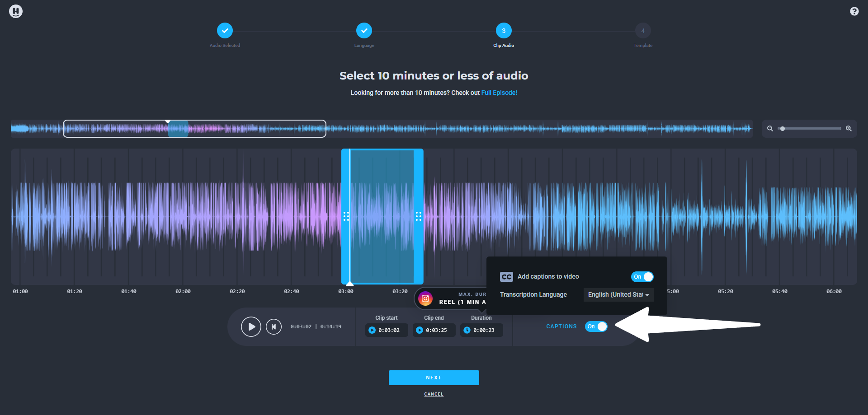868x415 pixels.
Task: Open the help question mark icon
Action: [x=854, y=11]
